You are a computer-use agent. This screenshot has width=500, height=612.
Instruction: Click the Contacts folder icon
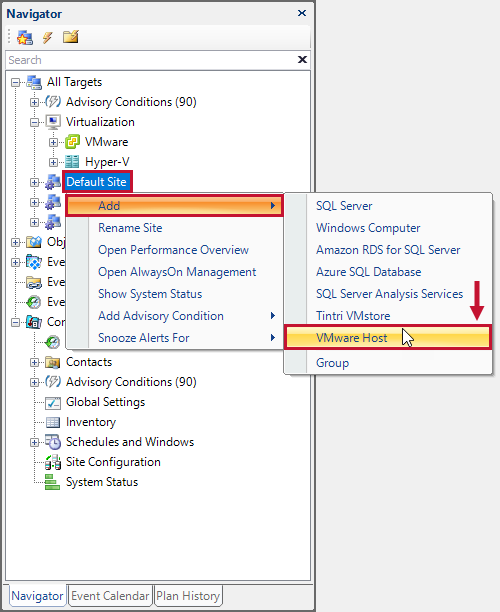point(53,362)
